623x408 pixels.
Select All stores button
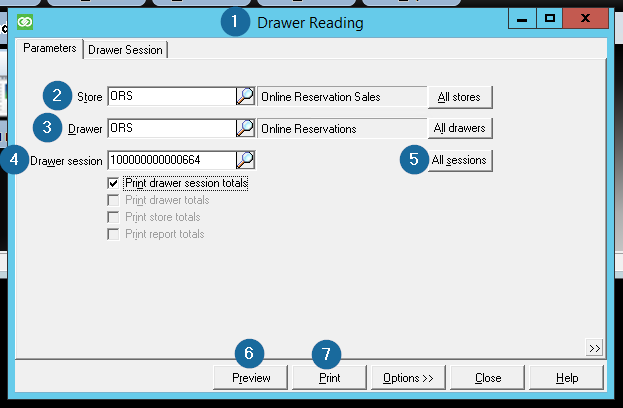[x=460, y=97]
